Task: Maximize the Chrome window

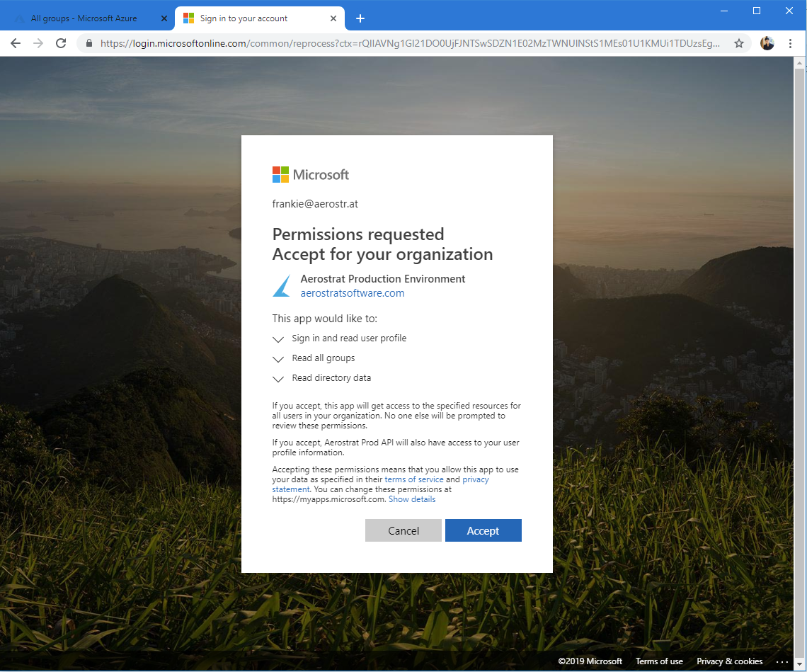Action: coord(757,11)
